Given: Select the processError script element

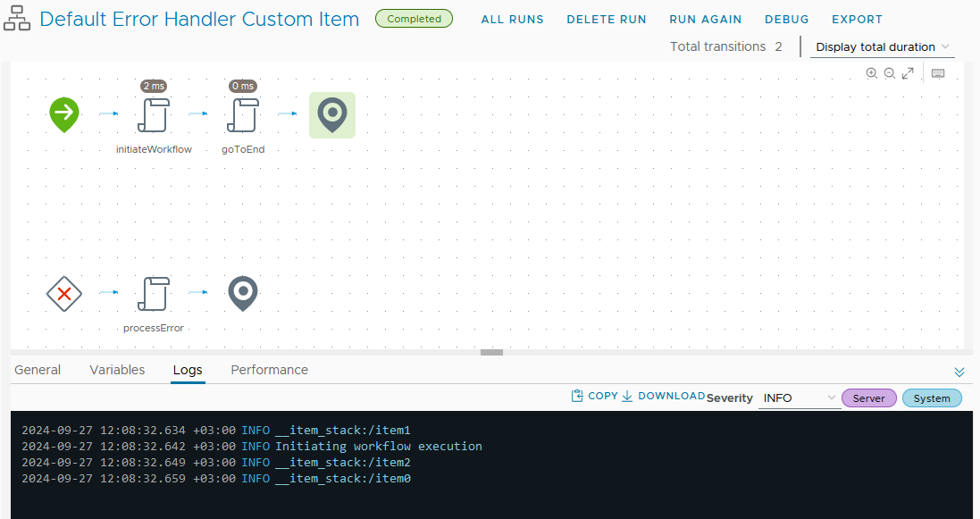Looking at the screenshot, I should tap(153, 293).
